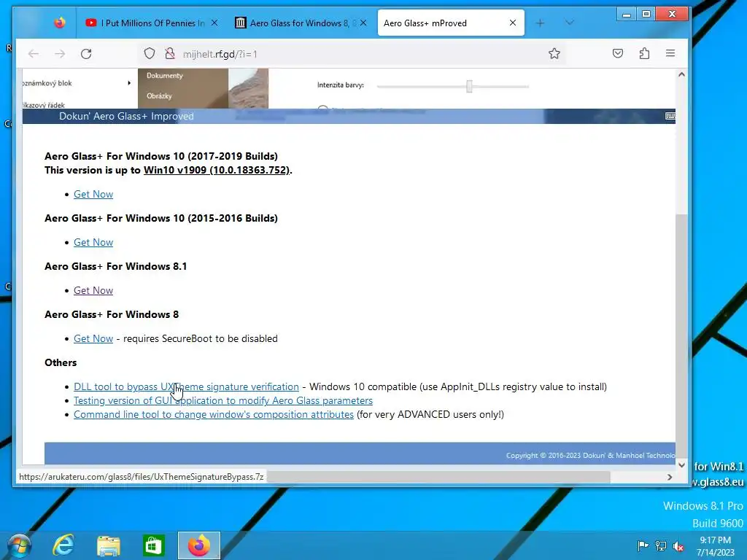Close the Aero Glass+ mProved tab
Image resolution: width=747 pixels, height=560 pixels.
513,23
